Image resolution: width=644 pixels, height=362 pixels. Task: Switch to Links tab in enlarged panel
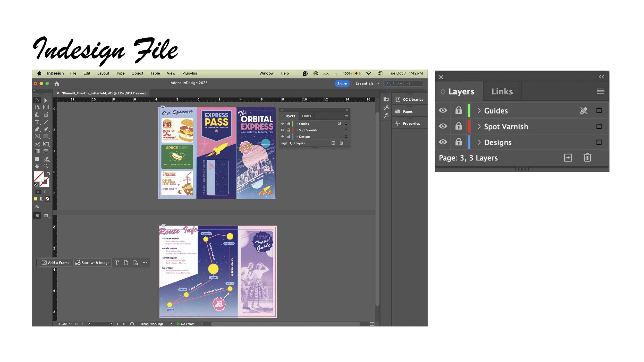pyautogui.click(x=502, y=91)
